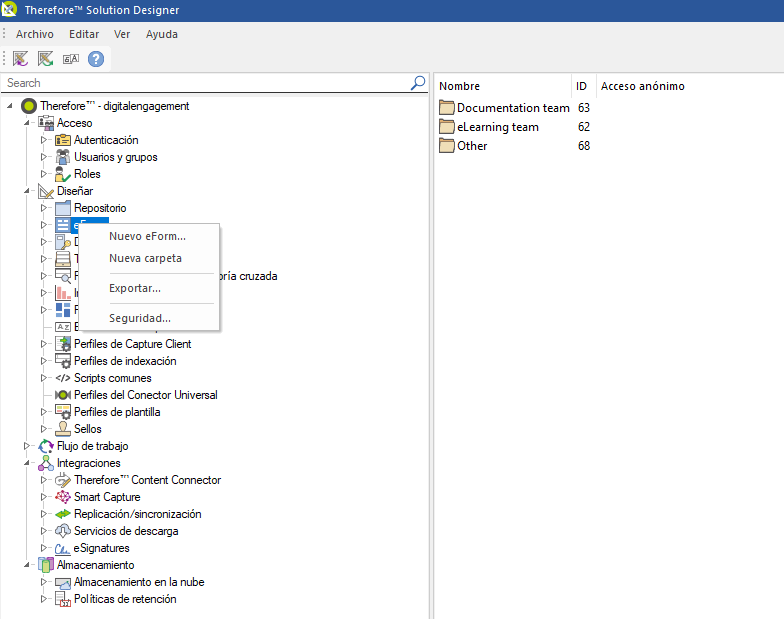Viewport: 784px width, 619px height.
Task: Click the Sellos stamp icon
Action: click(63, 429)
